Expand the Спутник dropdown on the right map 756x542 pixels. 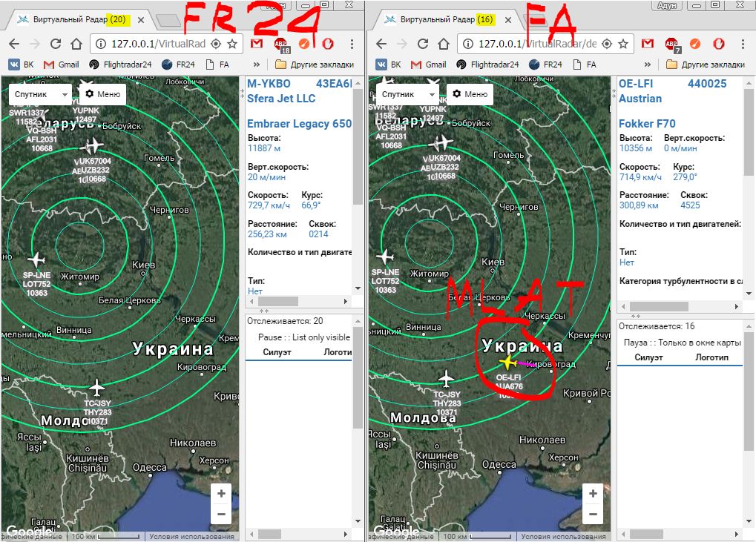[x=407, y=94]
